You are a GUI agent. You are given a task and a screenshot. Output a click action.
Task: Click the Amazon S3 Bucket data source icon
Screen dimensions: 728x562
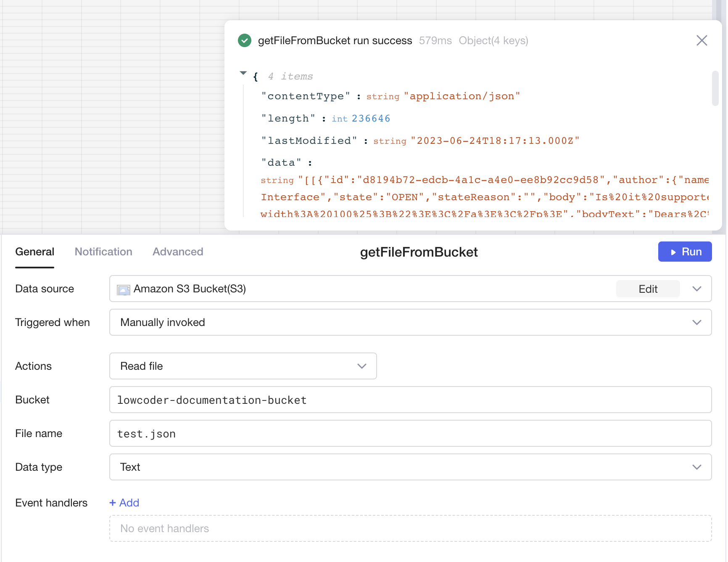click(124, 290)
